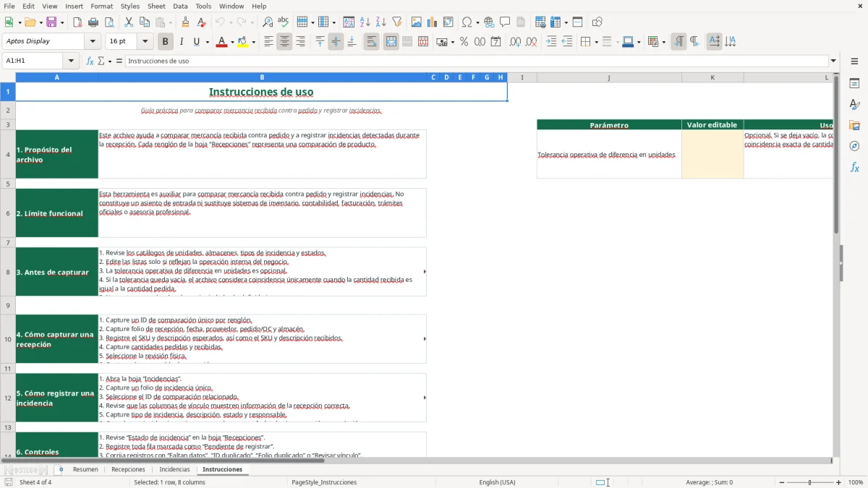Open sidebar Gallery panel icon
Screen dimensions: 868x488
click(x=854, y=125)
